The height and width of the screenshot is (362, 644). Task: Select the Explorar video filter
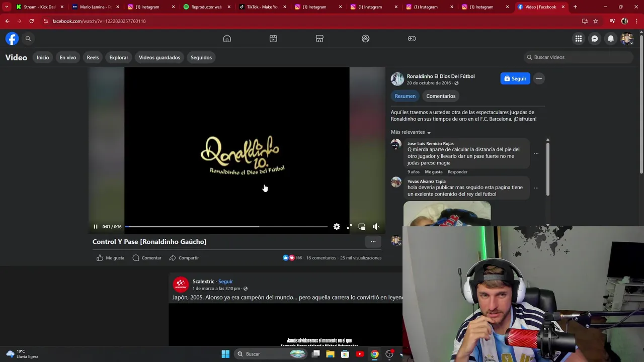[x=119, y=57]
